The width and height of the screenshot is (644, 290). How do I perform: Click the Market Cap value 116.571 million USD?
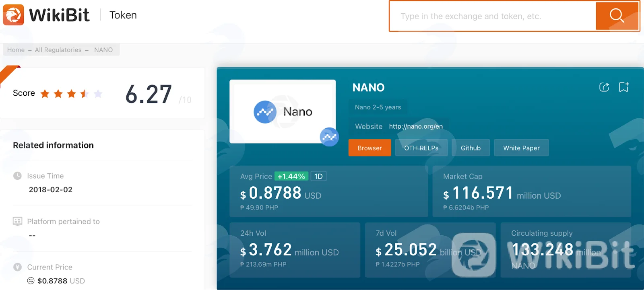click(502, 193)
